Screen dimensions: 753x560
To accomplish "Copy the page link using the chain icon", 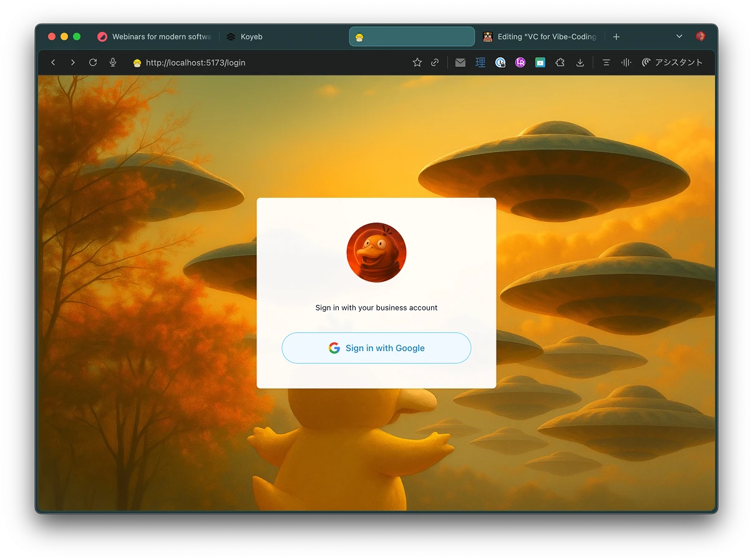I will (x=435, y=62).
